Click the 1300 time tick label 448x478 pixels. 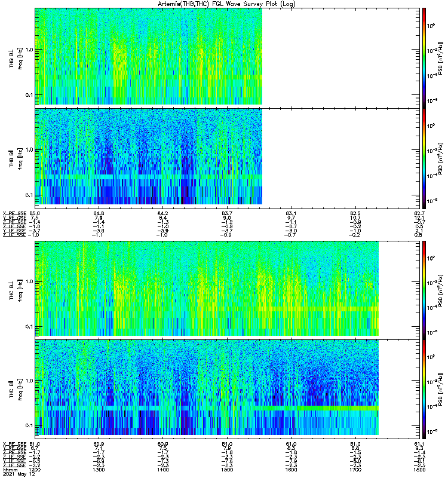(99, 470)
